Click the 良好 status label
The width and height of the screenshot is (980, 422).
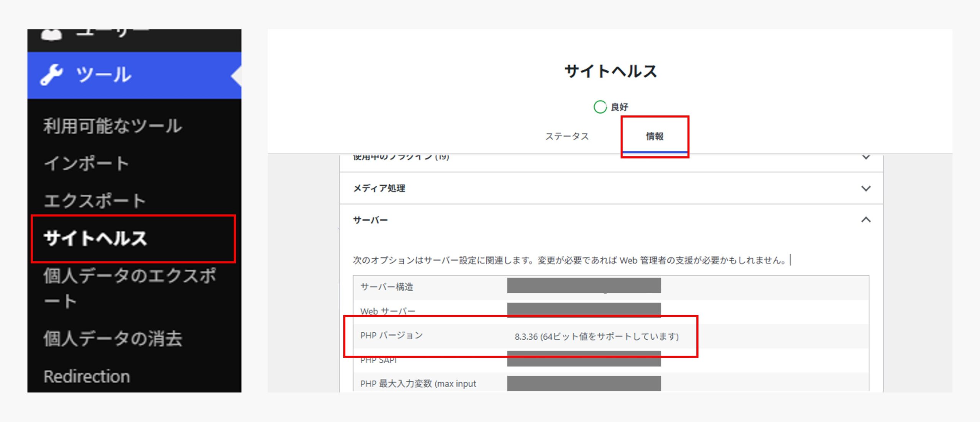click(619, 107)
